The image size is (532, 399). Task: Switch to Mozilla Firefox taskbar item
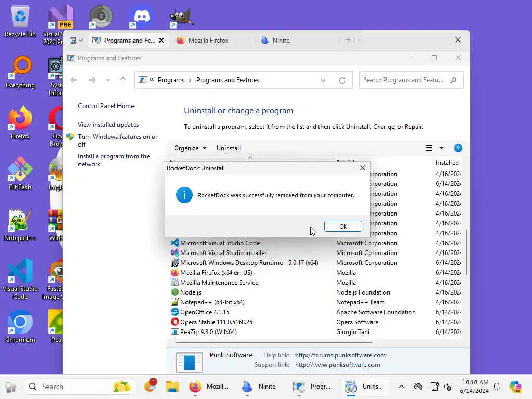tap(209, 387)
